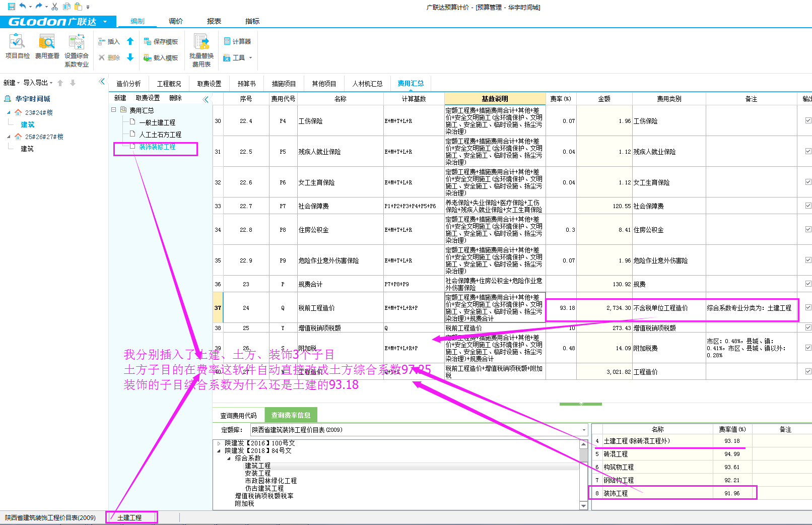Toggle output checkbox for 残疾人就业保险 row

tap(808, 151)
